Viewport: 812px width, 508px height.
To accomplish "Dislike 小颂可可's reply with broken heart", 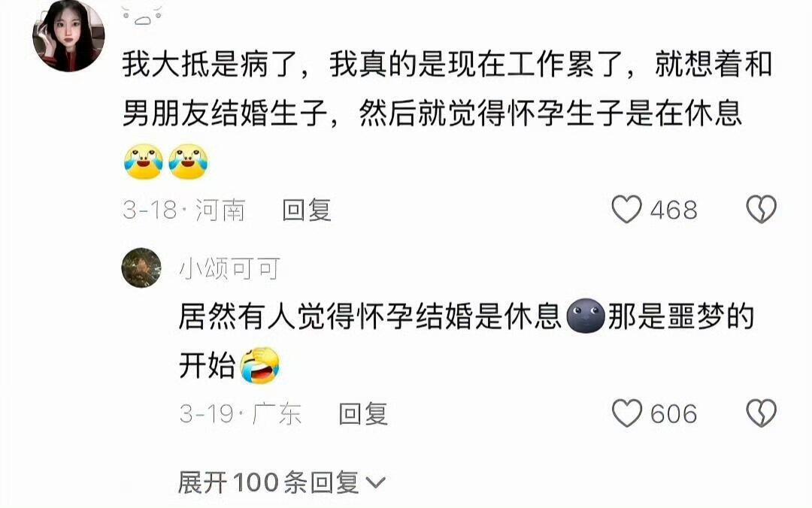I will click(x=761, y=413).
